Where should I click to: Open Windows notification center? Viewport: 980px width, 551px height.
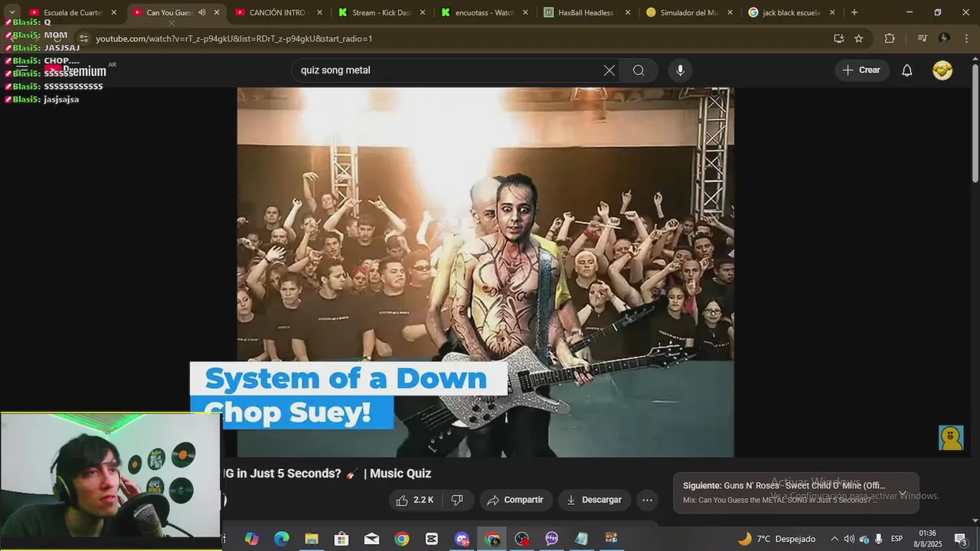tap(960, 539)
